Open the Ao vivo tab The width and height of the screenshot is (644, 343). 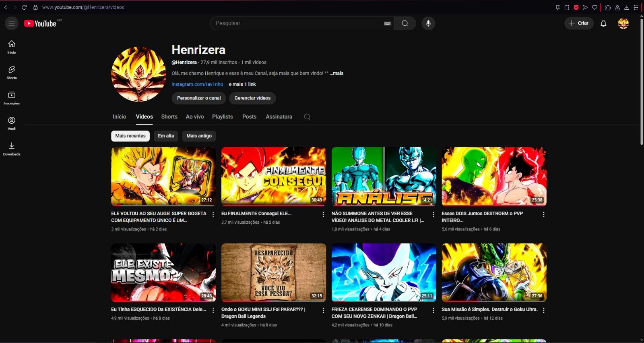[195, 116]
